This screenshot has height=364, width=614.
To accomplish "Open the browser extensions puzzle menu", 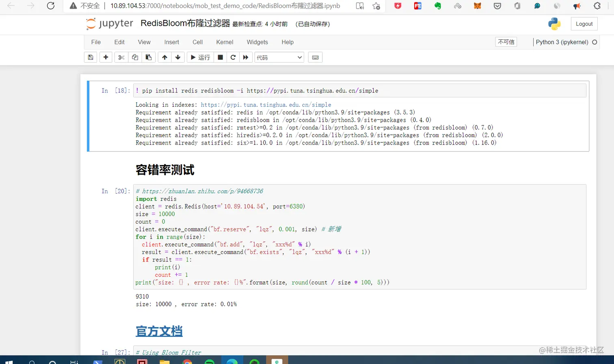I will point(597,6).
